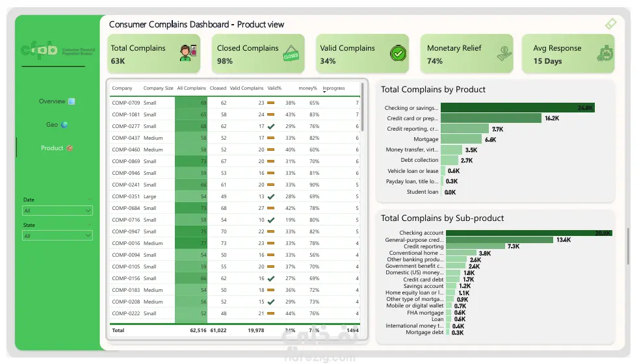Select the COMP-0869 company cell

[x=126, y=161]
